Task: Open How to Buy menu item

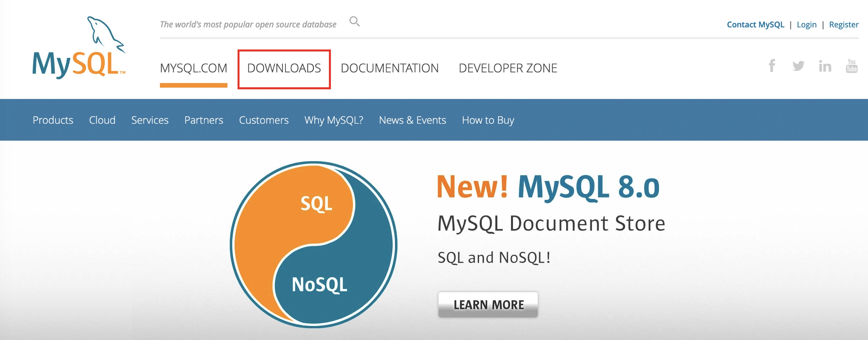Action: tap(488, 120)
